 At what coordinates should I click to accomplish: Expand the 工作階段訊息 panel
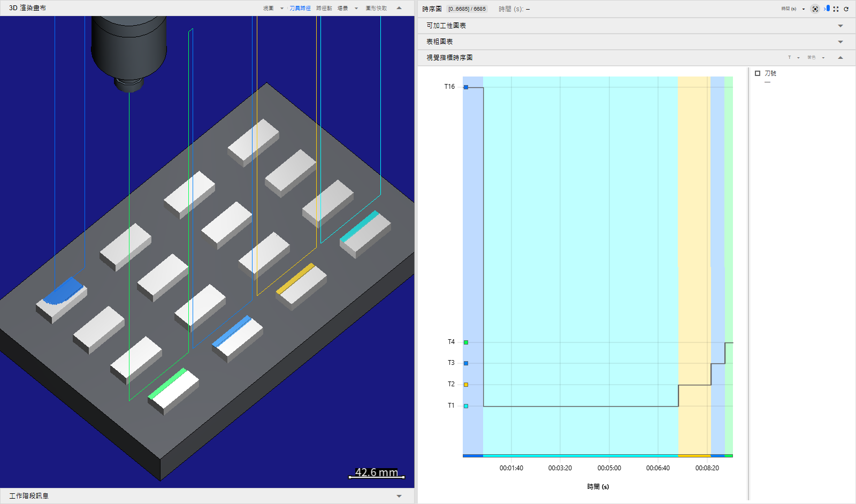point(399,496)
